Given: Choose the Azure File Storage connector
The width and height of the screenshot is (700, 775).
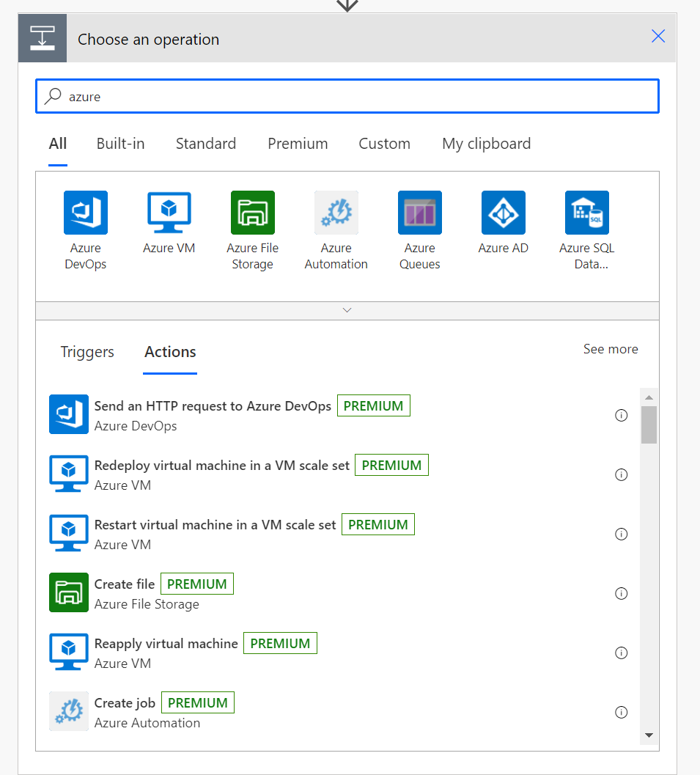Looking at the screenshot, I should pyautogui.click(x=253, y=213).
